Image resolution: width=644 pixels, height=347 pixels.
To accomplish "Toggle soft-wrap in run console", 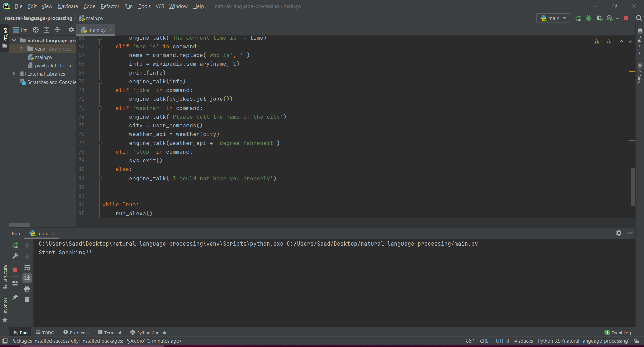I will (x=27, y=268).
